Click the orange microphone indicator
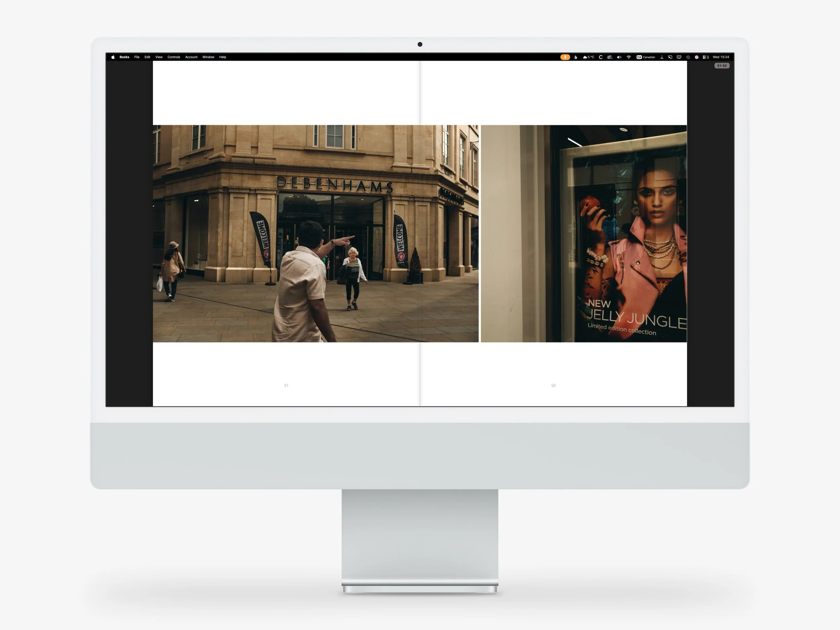The image size is (840, 630). point(565,57)
